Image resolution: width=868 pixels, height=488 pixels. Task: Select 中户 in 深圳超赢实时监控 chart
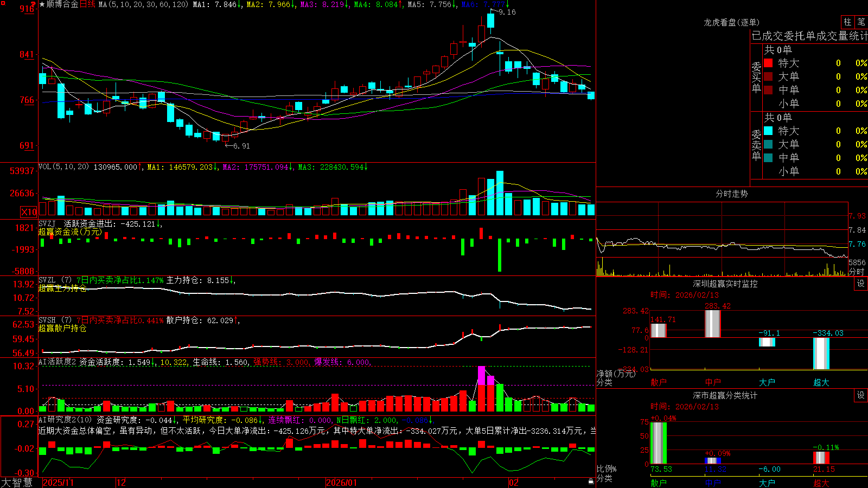(x=713, y=382)
